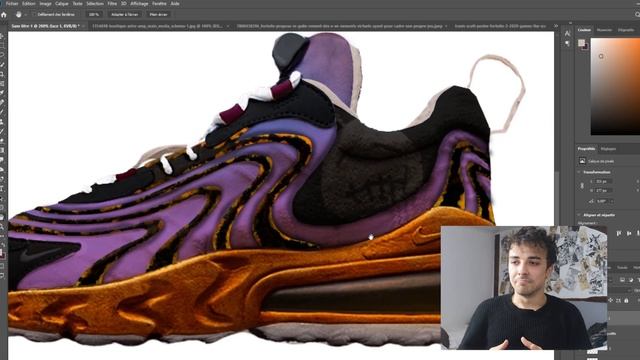The image size is (640, 360).
Task: Click the Home icon in options bar
Action: pyautogui.click(x=4, y=15)
